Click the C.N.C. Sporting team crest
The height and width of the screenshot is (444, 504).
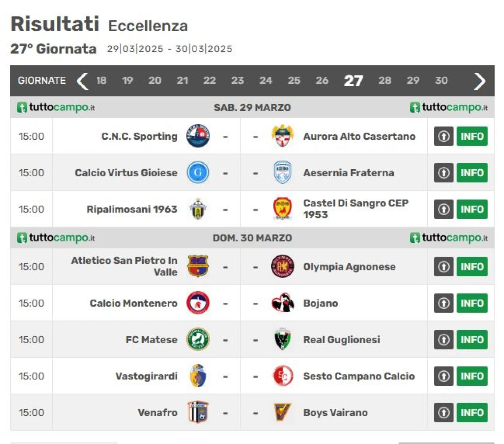click(x=198, y=136)
